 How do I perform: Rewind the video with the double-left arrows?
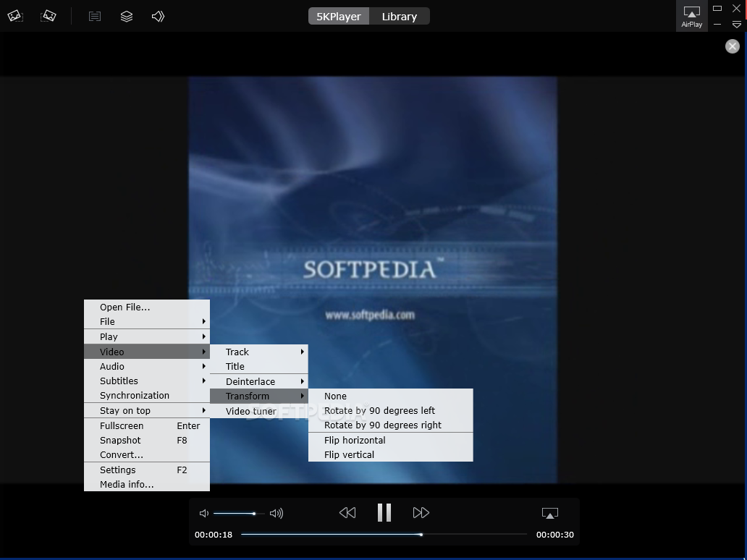pos(347,512)
